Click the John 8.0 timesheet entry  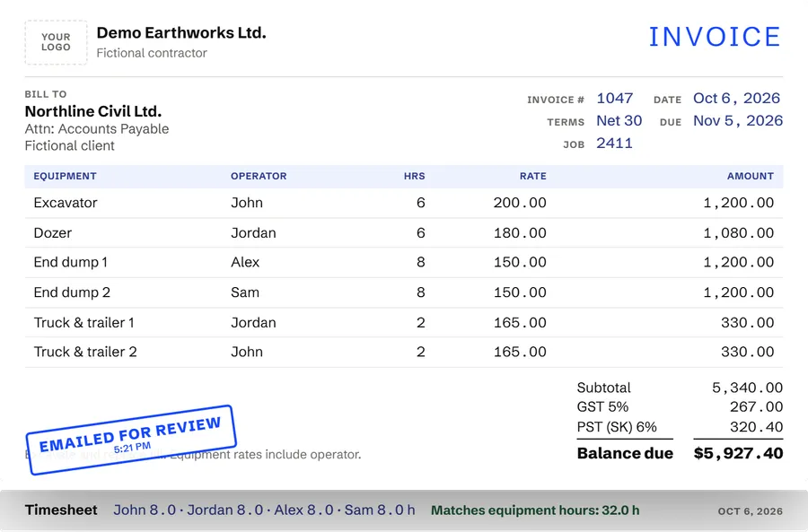coord(145,510)
